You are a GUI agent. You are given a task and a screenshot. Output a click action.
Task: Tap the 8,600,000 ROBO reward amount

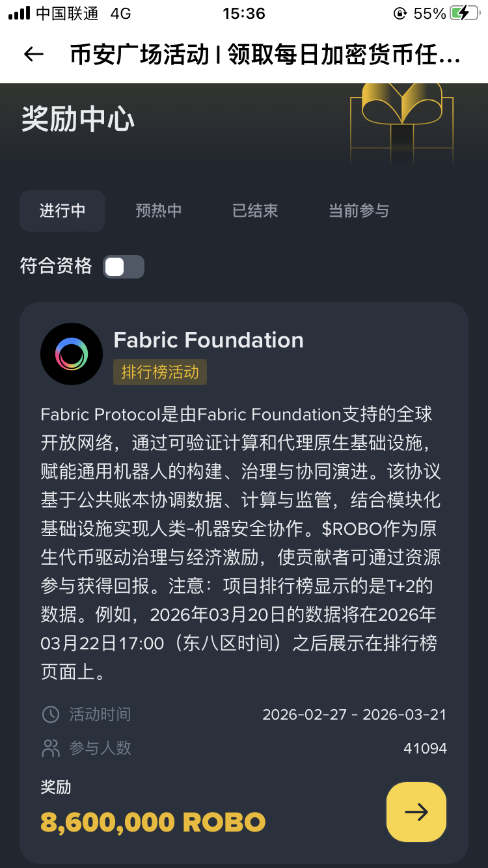[x=153, y=822]
